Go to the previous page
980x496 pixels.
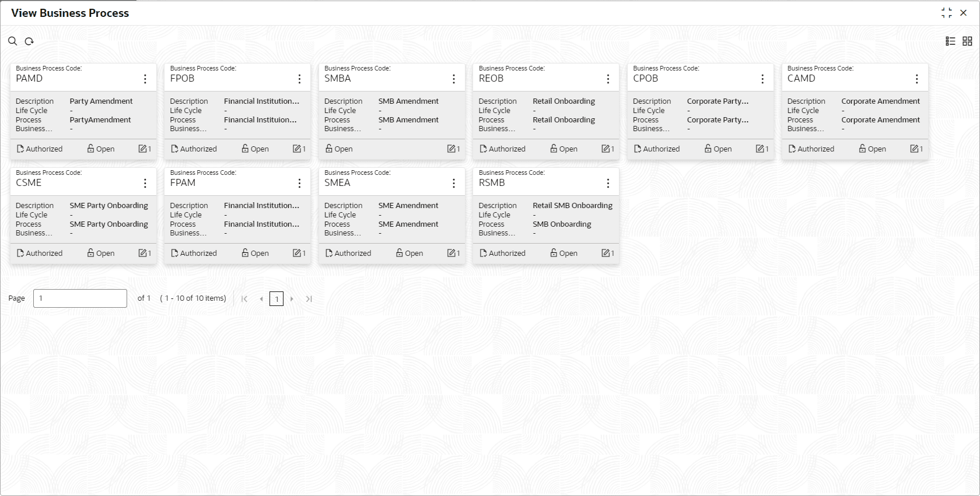(x=261, y=298)
